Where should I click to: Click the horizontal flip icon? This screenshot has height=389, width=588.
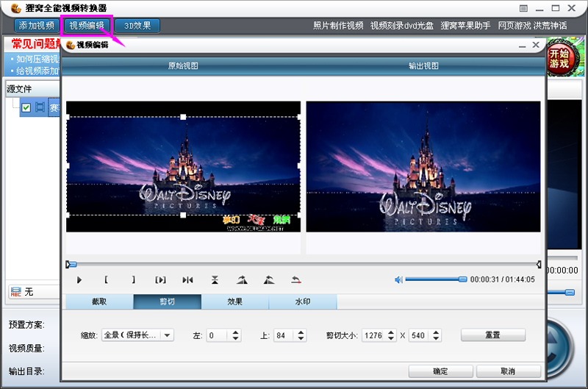[x=187, y=280]
